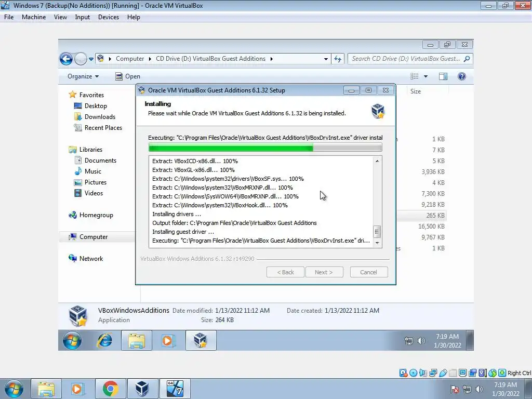Screen dimensions: 532x399
Task: Change the view using the views icon
Action: (x=414, y=76)
